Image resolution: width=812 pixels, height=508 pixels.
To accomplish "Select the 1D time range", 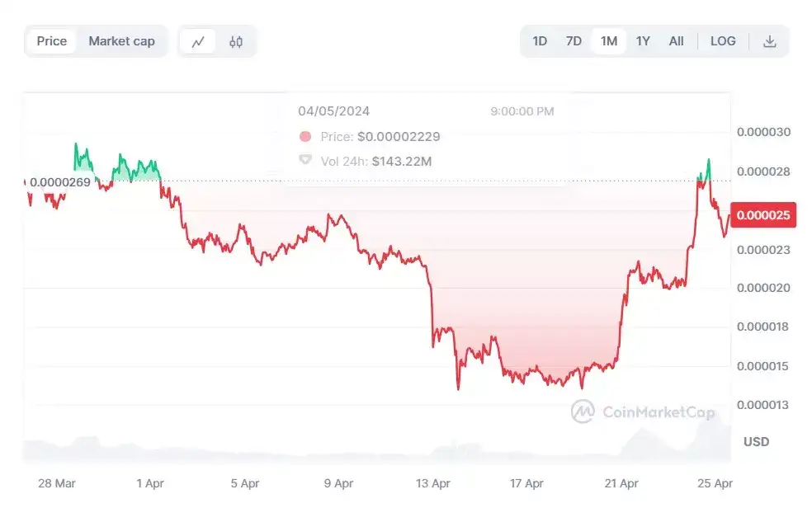I will click(x=540, y=41).
